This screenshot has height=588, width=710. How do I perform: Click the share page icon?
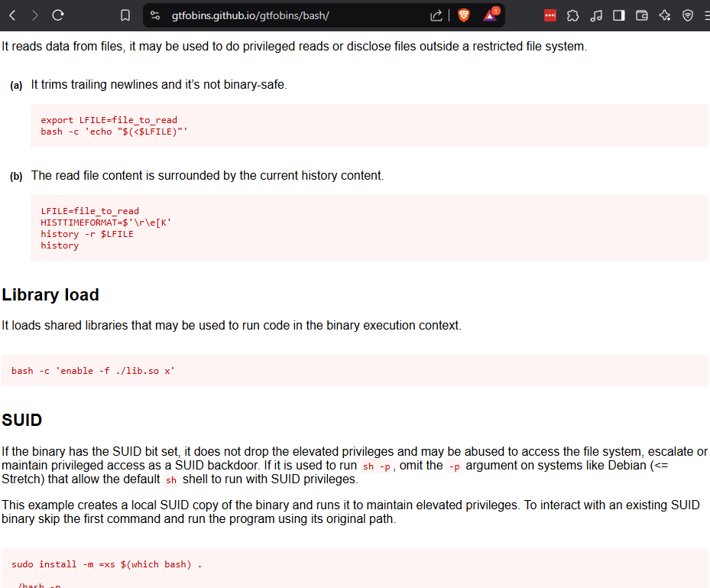pos(436,15)
